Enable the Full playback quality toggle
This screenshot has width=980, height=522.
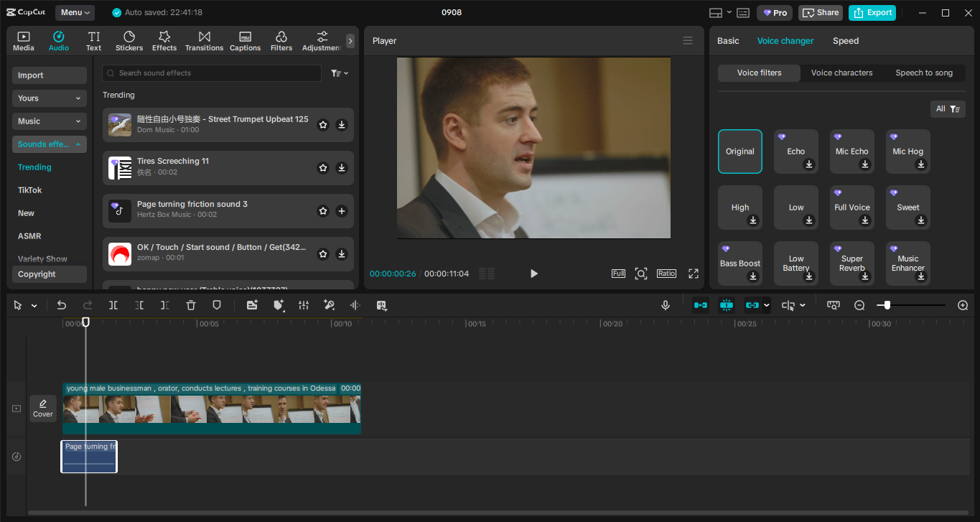pos(617,273)
